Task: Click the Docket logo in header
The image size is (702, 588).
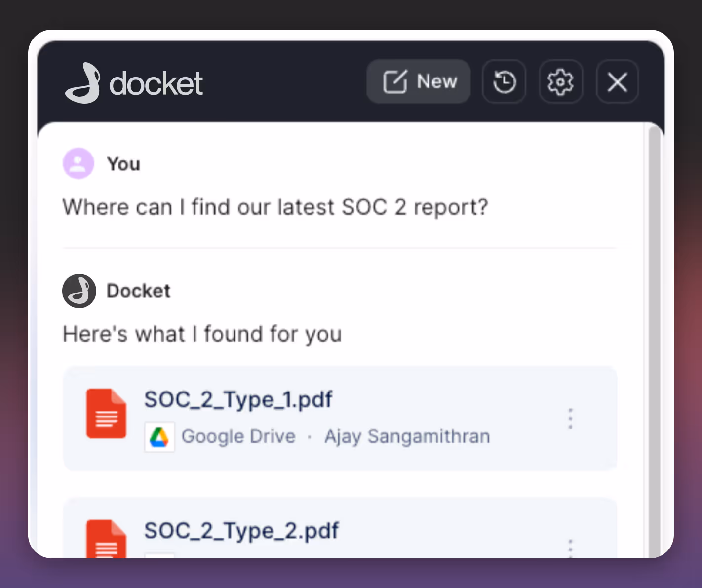Action: tap(134, 83)
